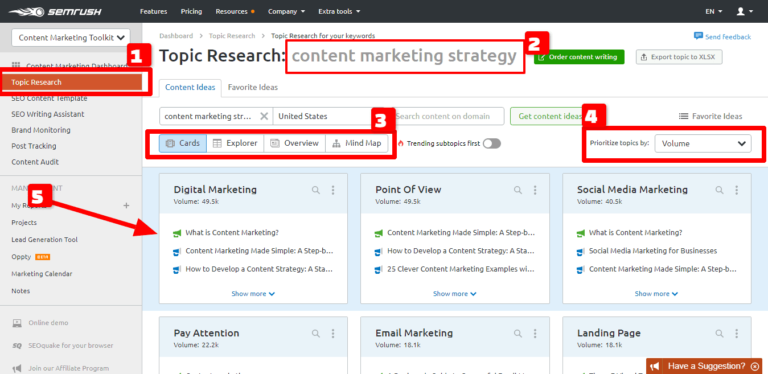Open the user account icon in top bar
Viewport: 768px width, 374px height.
tap(744, 11)
